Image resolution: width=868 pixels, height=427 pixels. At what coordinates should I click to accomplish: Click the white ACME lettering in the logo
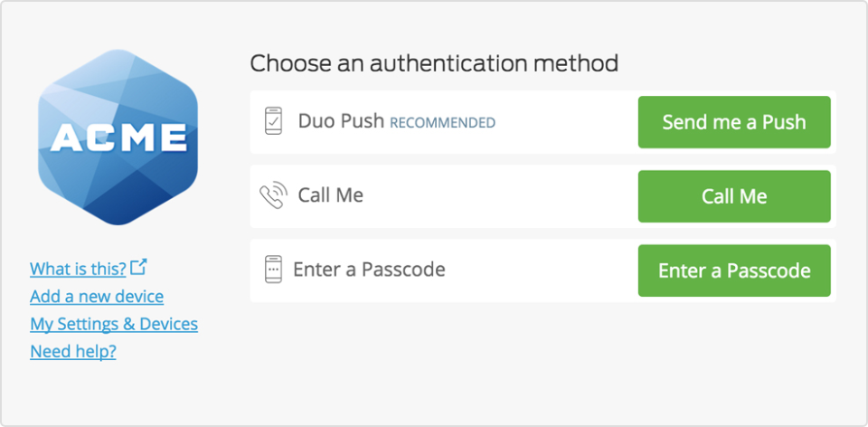coord(118,138)
